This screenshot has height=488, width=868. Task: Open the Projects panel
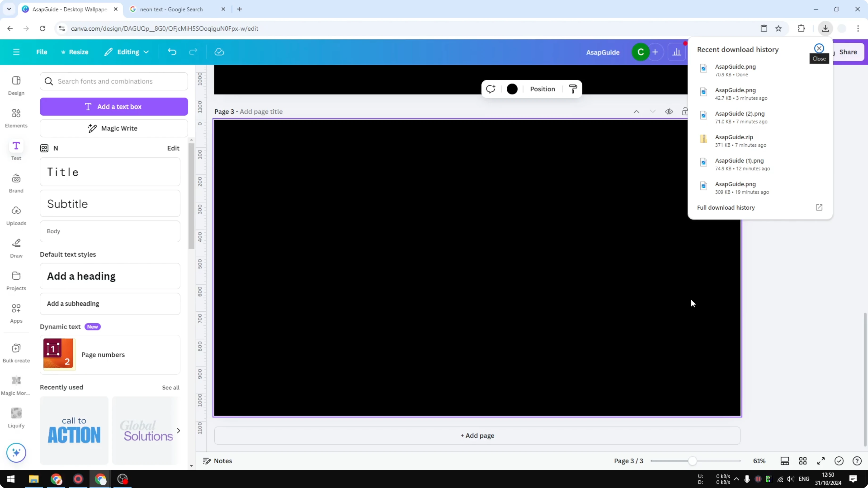[x=16, y=280]
